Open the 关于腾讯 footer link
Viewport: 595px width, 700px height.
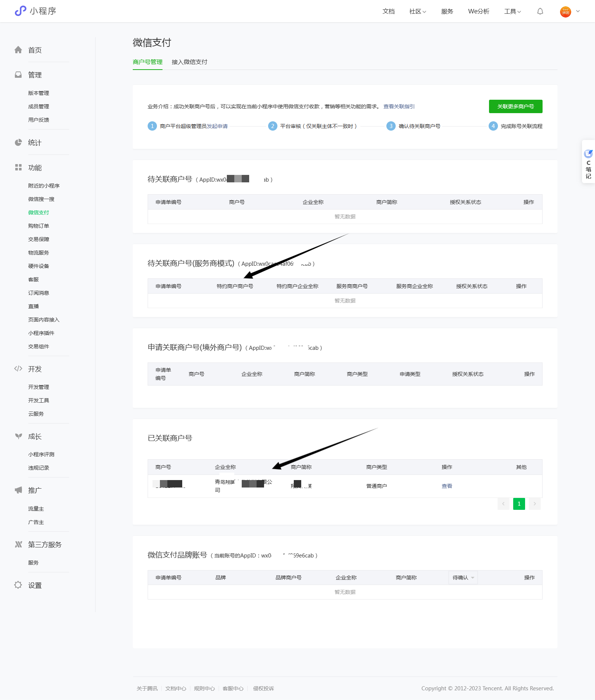[x=147, y=688]
